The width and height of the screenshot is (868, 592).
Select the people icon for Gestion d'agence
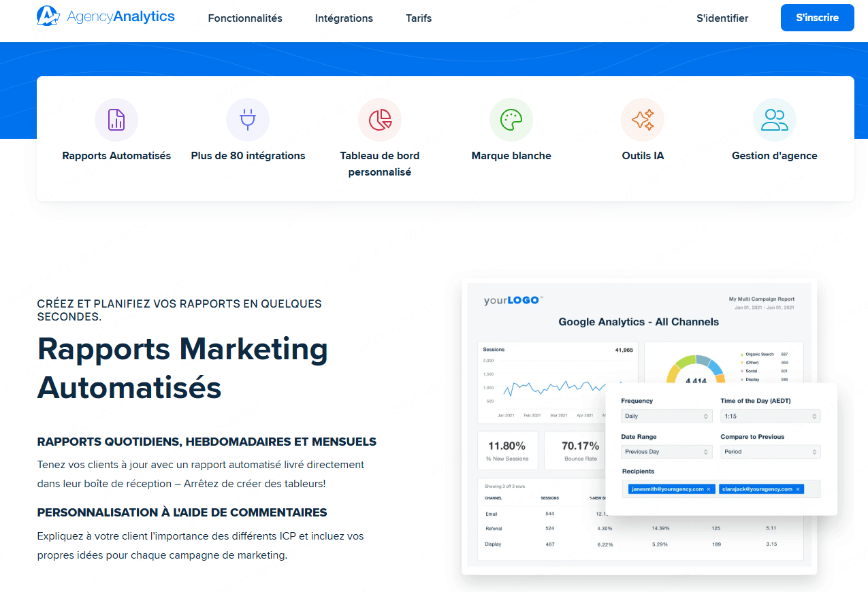pyautogui.click(x=775, y=120)
